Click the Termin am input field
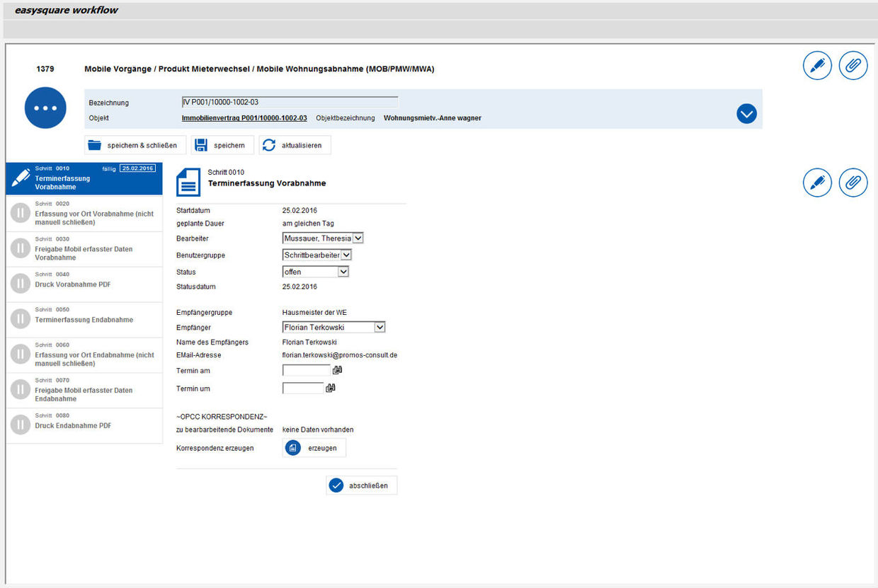 307,370
